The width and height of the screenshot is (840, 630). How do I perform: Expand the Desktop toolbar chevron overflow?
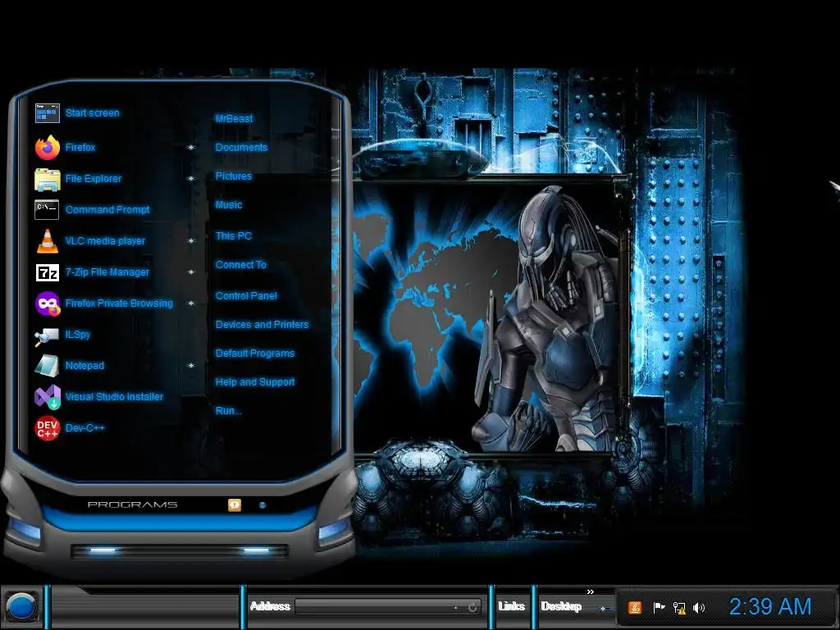(x=591, y=592)
